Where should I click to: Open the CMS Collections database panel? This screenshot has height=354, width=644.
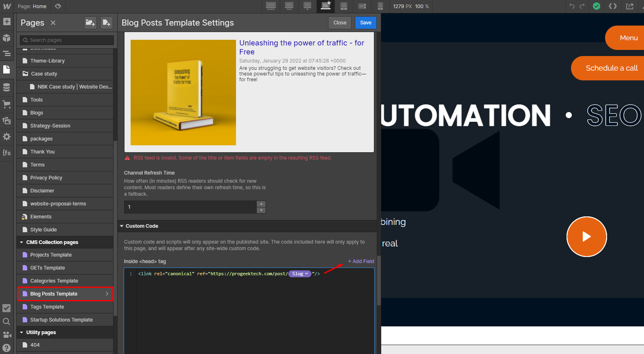pyautogui.click(x=6, y=87)
